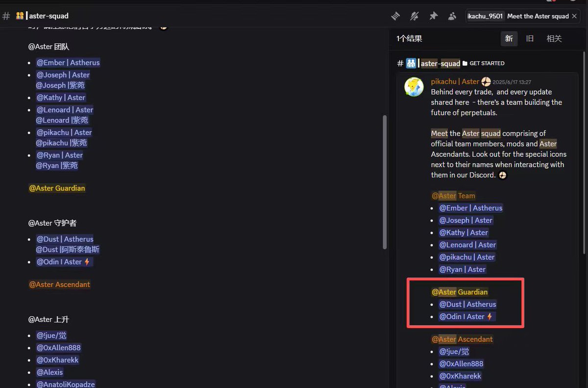Open pikachu's avatar in the search result
The image size is (588, 388).
coord(414,87)
